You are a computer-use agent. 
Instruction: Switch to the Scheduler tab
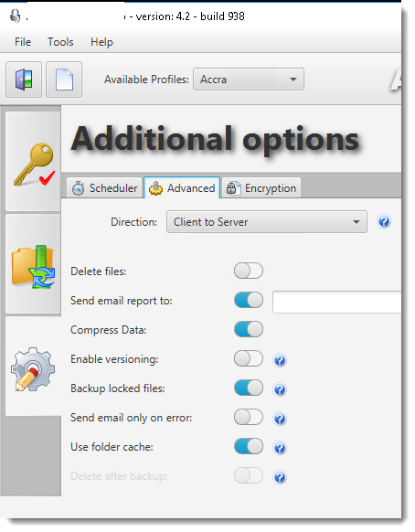tap(104, 188)
